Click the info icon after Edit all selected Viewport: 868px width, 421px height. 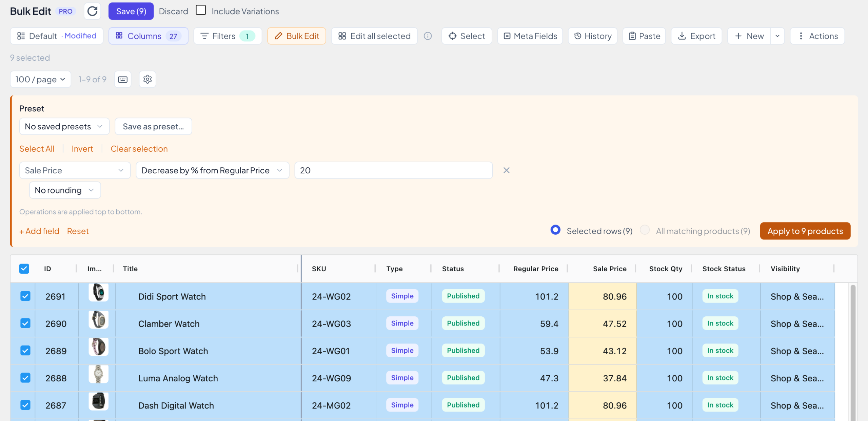click(428, 36)
